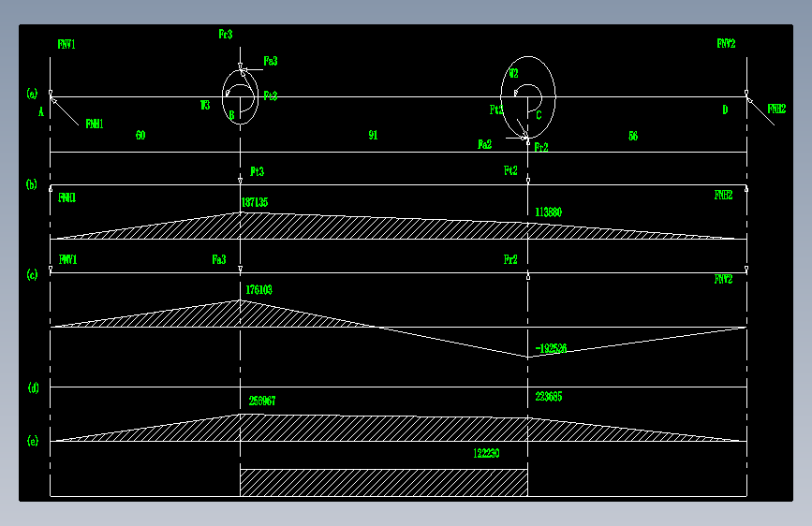
Task: Select the FNH2 label with diagonal arrow
Action: [x=776, y=109]
